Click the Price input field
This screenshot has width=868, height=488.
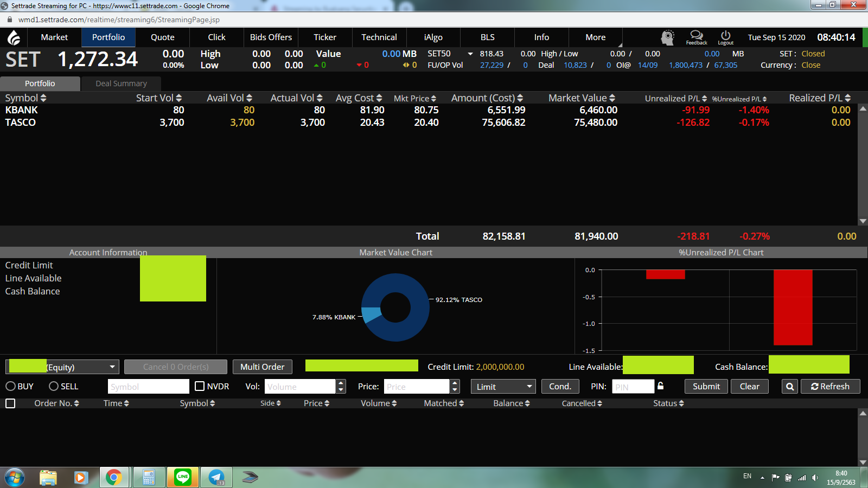pyautogui.click(x=417, y=387)
